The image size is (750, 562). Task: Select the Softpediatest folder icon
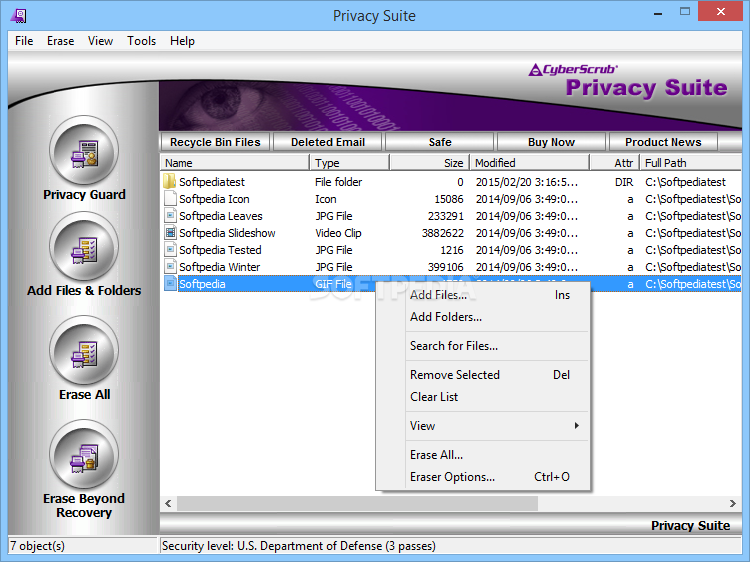[x=169, y=182]
